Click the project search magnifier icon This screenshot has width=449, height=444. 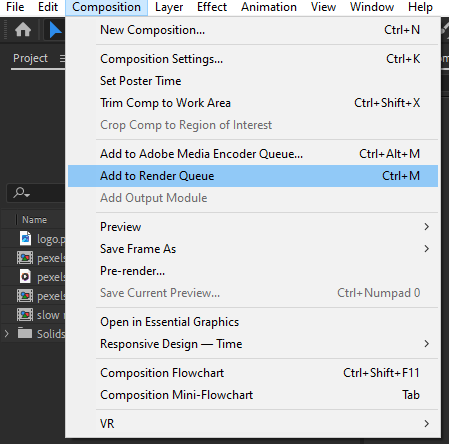(x=21, y=193)
